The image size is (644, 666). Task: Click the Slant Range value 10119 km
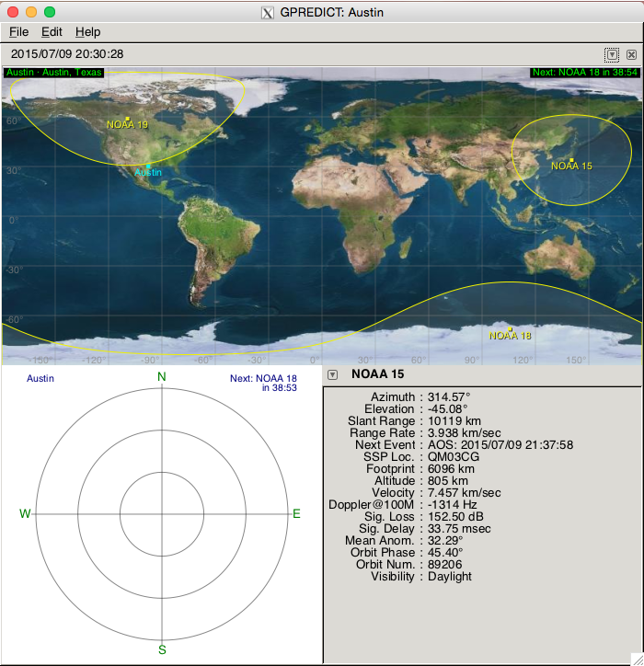point(454,421)
